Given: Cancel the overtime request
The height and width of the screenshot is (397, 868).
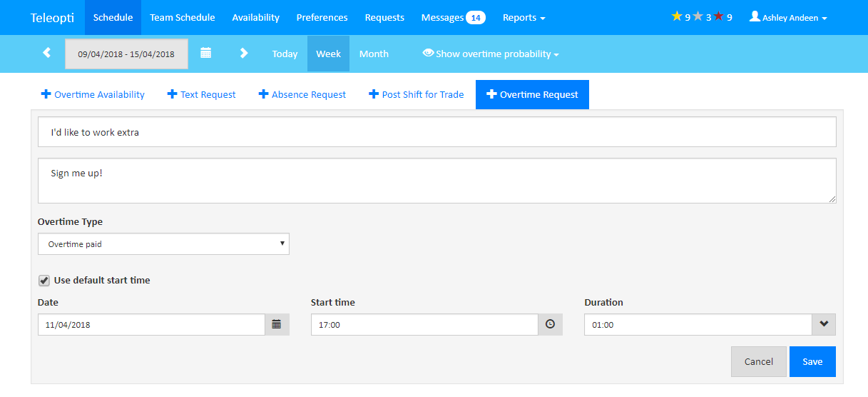Looking at the screenshot, I should [759, 361].
